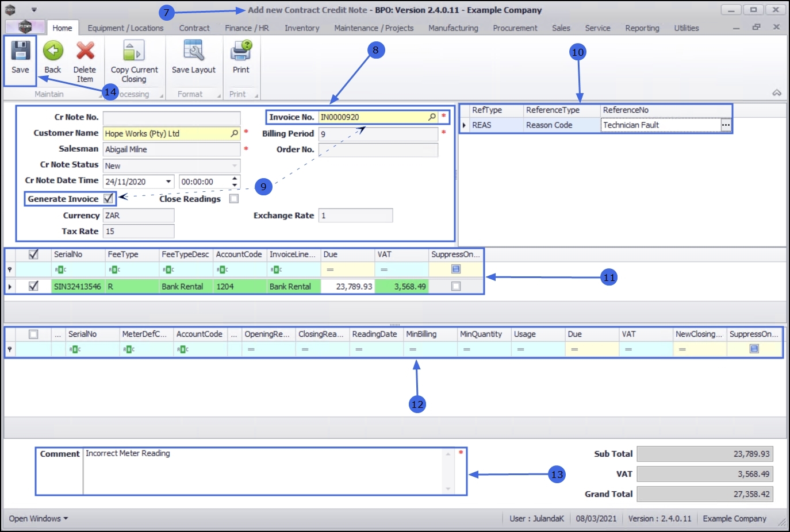Switch to the Finance / HR tab

(x=247, y=28)
